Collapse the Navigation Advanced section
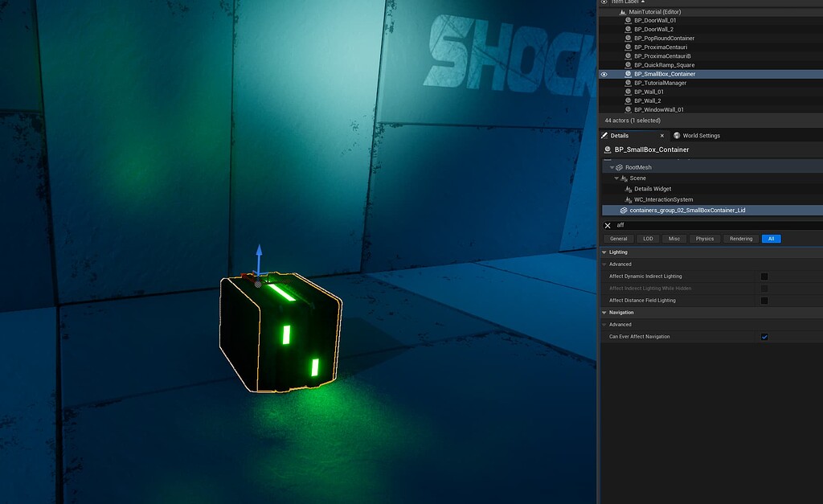 click(x=604, y=324)
